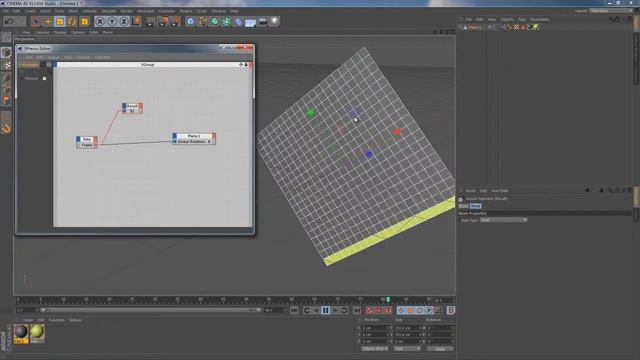Screen dimensions: 640x360
Task: Click the last-used tool icon beside Rotate
Action: point(84,21)
